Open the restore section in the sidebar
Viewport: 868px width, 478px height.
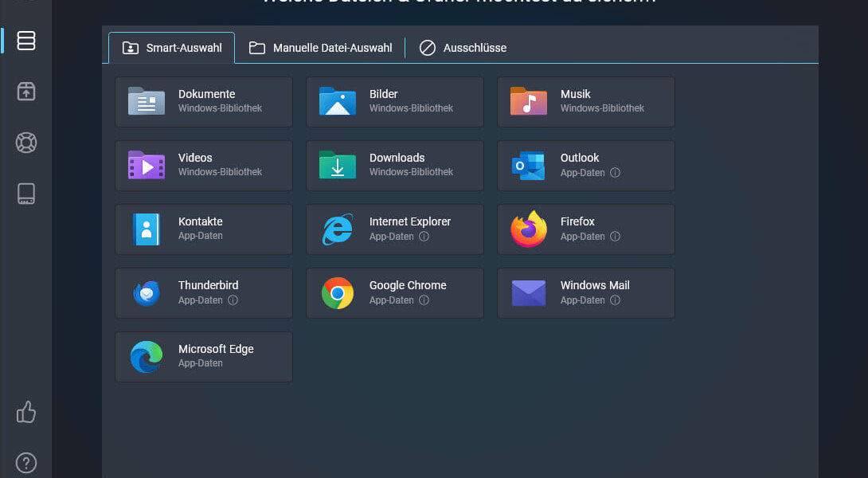coord(26,91)
